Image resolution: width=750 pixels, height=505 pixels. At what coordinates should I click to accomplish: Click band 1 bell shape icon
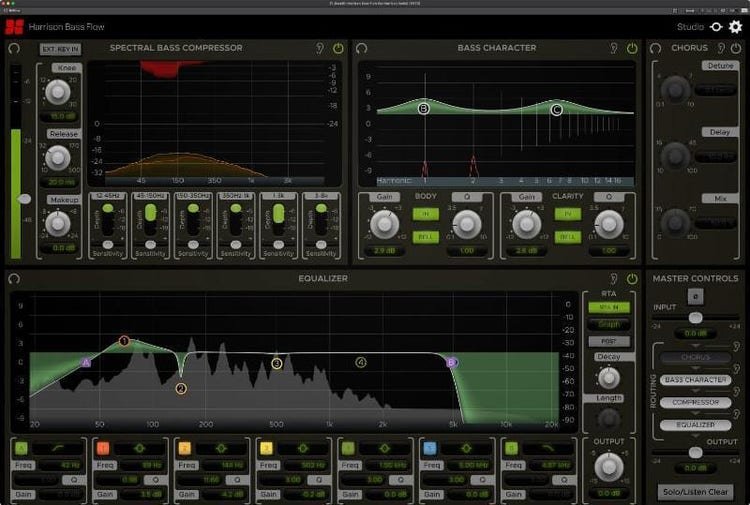pos(140,448)
